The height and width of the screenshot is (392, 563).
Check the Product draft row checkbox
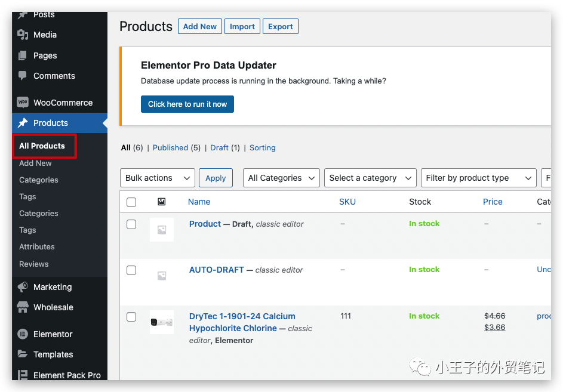131,224
